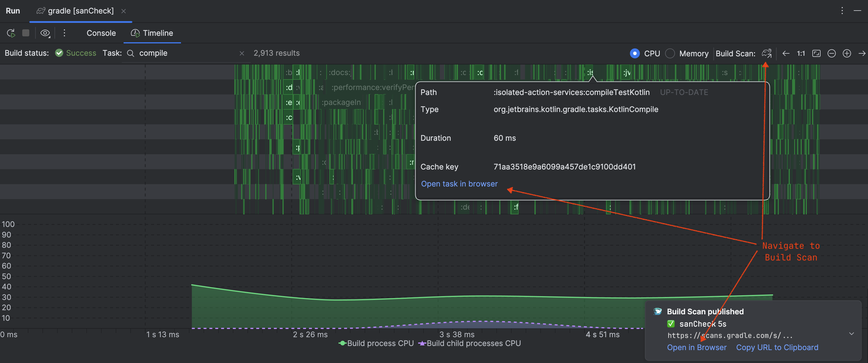Image resolution: width=868 pixels, height=363 pixels.
Task: Click the Build child processes CPU legend
Action: pyautogui.click(x=469, y=343)
